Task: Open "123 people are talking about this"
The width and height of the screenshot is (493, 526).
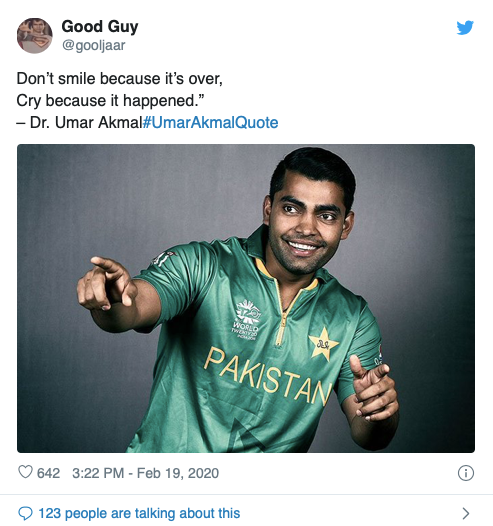Action: pyautogui.click(x=139, y=513)
